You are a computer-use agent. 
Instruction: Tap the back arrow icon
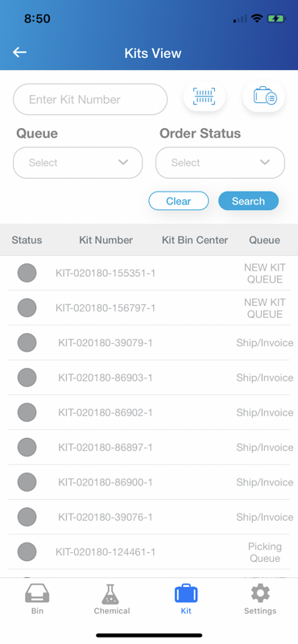pos(19,52)
